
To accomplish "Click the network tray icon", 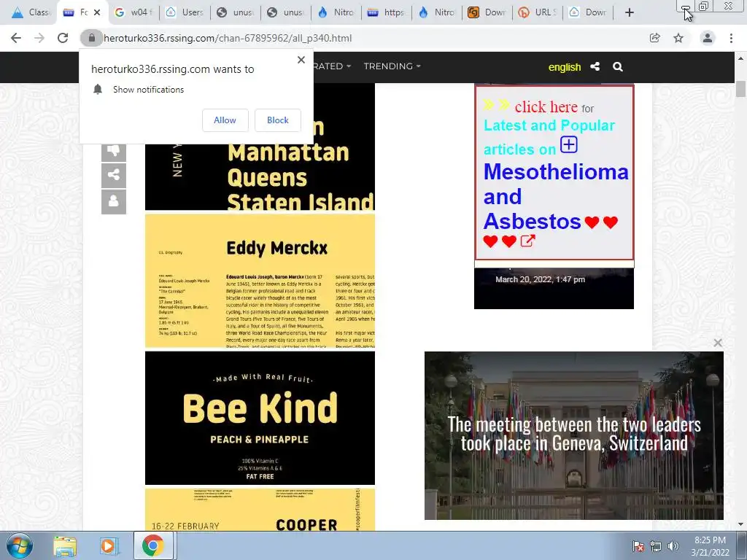I will [x=656, y=546].
